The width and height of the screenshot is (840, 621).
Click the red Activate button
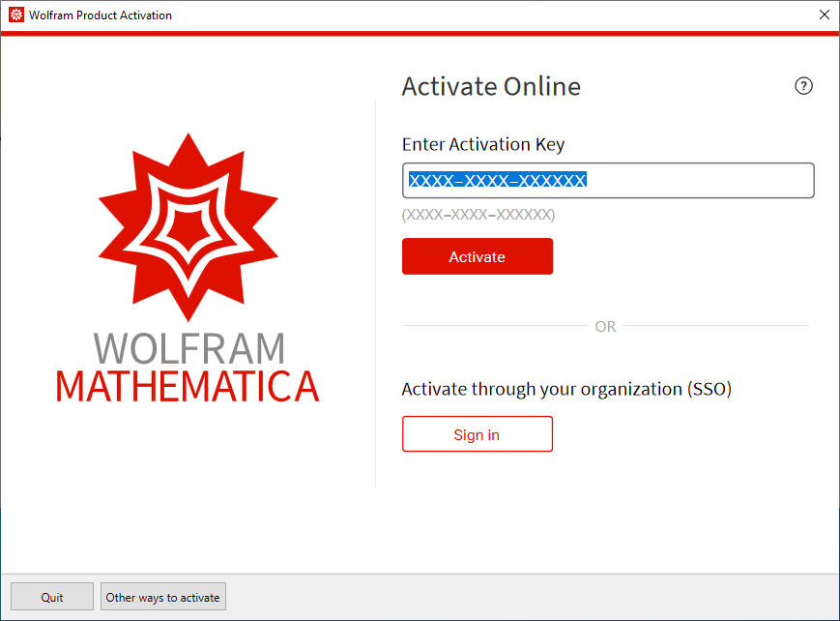pyautogui.click(x=478, y=256)
